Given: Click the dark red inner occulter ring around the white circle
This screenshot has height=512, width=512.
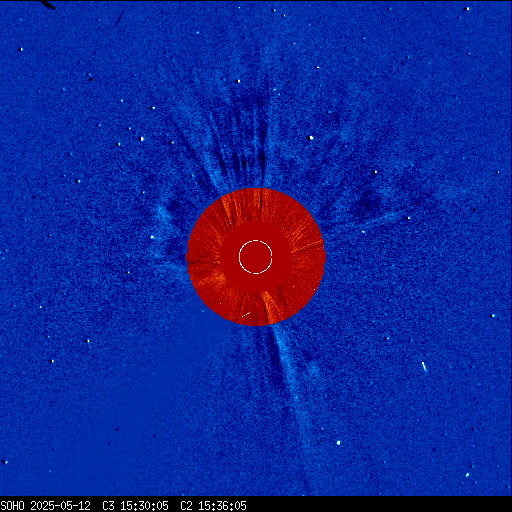Looking at the screenshot, I should coord(256,257).
